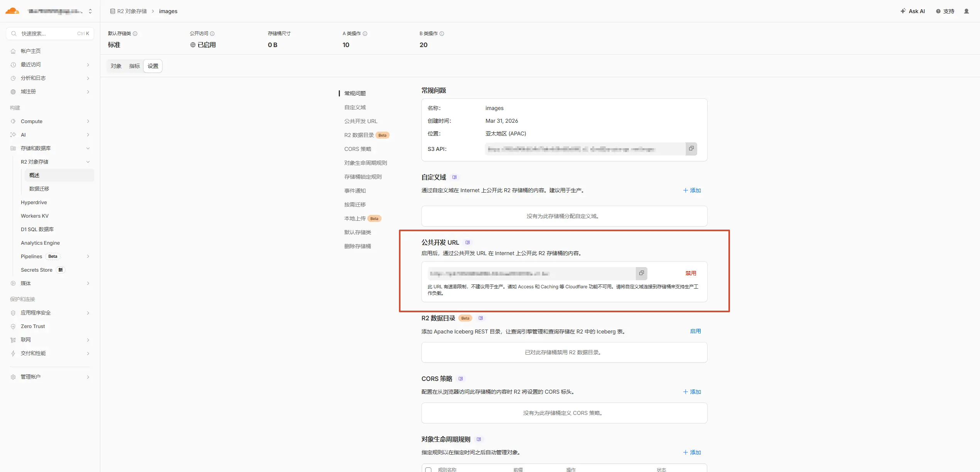Switch to the 对象 tab
The height and width of the screenshot is (472, 980).
(x=116, y=66)
